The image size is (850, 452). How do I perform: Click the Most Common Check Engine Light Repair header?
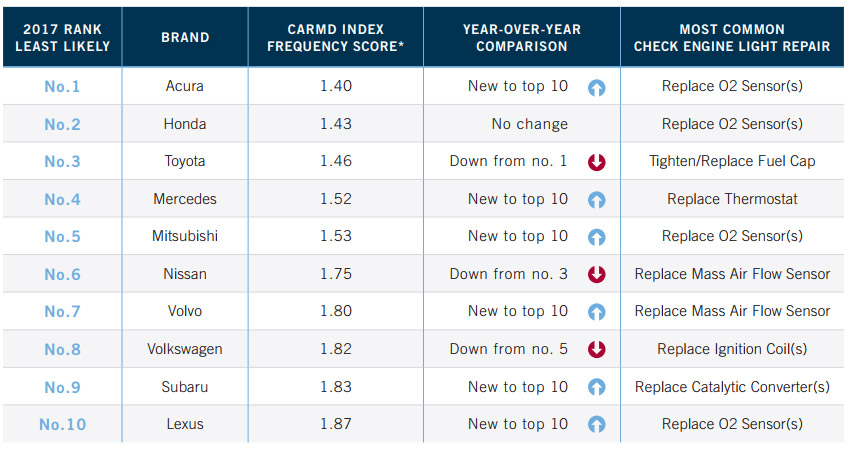pos(732,38)
